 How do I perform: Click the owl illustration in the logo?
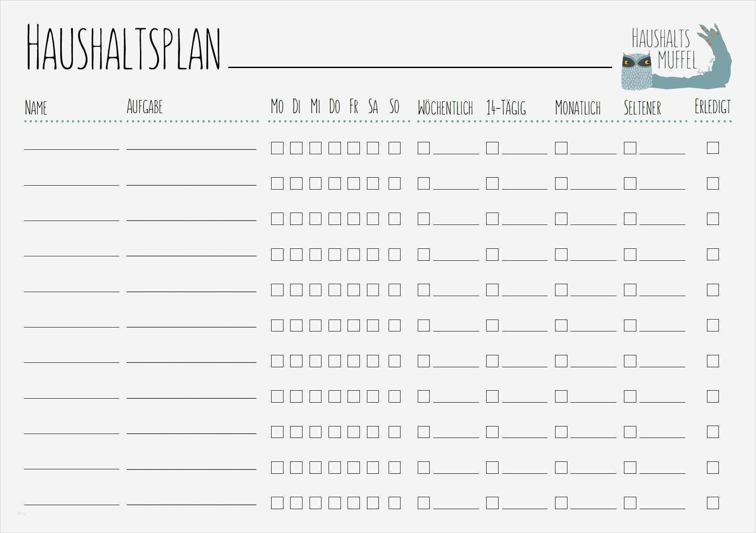pyautogui.click(x=636, y=71)
